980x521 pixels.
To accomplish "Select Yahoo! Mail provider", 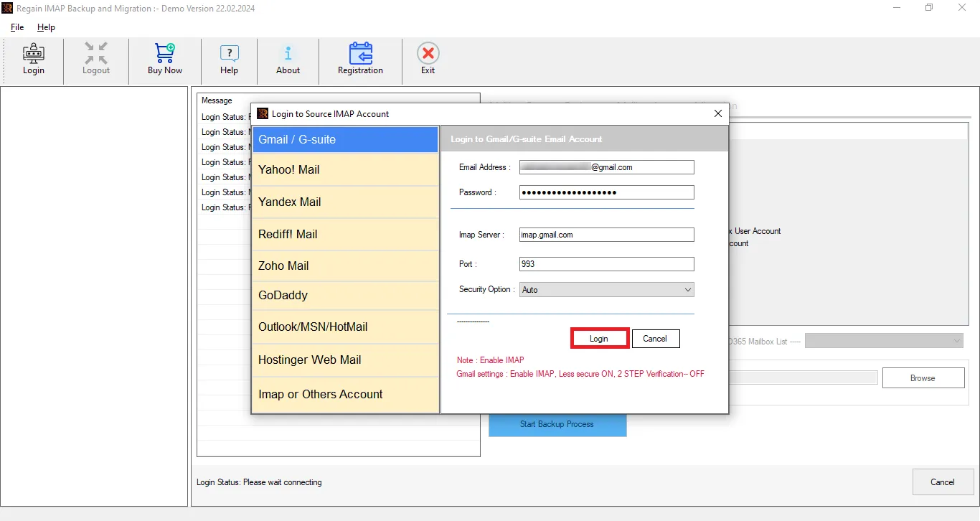I will tap(345, 170).
